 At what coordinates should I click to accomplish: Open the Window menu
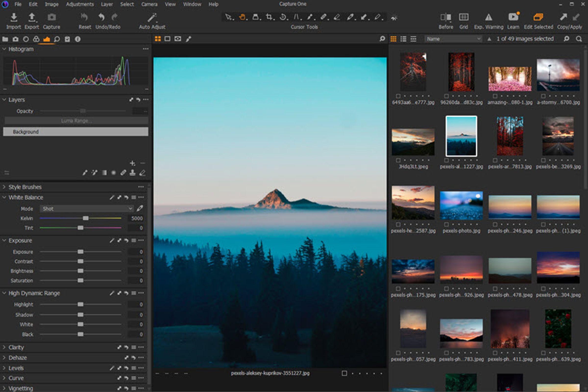[192, 4]
